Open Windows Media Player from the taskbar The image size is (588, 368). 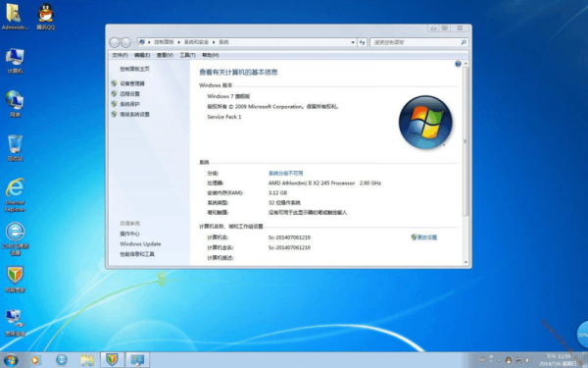(x=35, y=360)
